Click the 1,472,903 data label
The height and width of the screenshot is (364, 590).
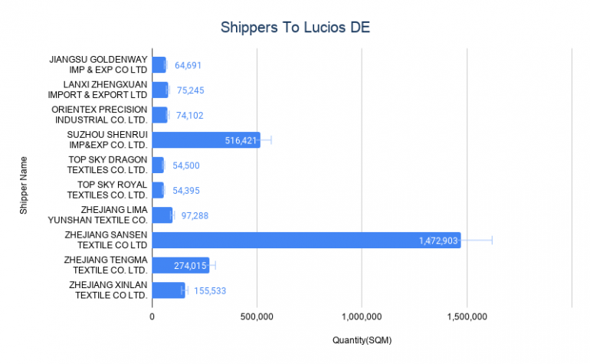pyautogui.click(x=438, y=241)
